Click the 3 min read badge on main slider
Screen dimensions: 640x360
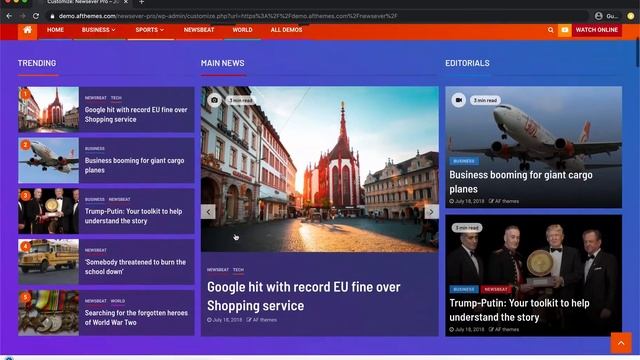[240, 100]
